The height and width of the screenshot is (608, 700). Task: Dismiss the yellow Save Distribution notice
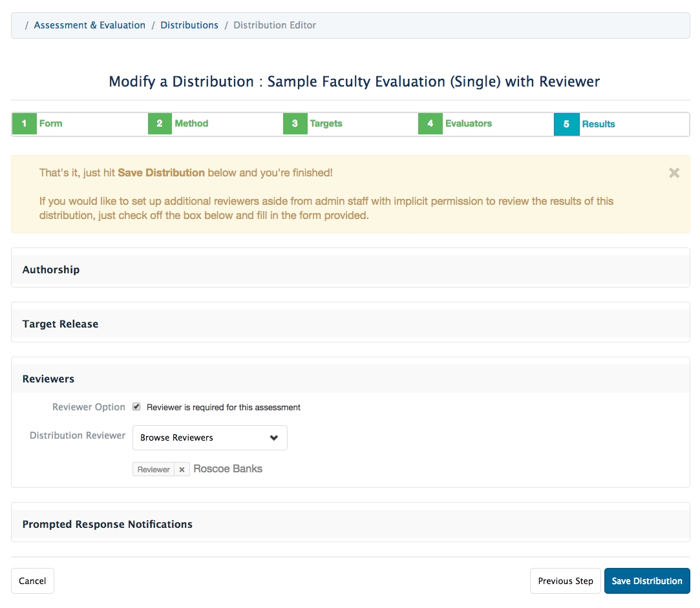(x=674, y=173)
